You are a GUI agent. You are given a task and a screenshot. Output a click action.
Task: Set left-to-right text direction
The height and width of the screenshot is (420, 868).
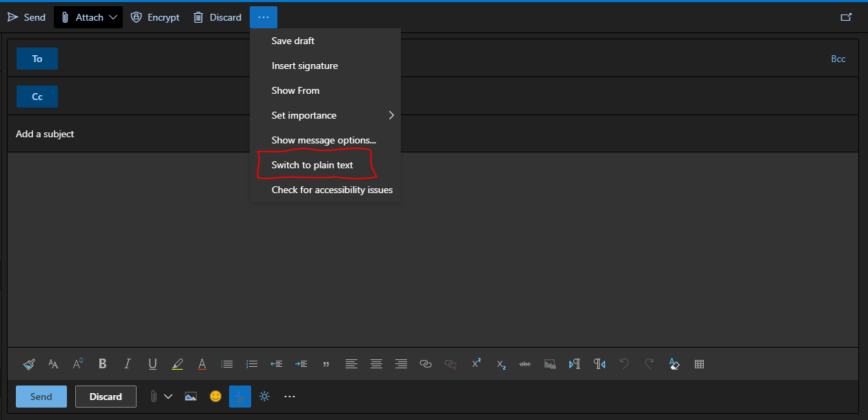pos(575,364)
